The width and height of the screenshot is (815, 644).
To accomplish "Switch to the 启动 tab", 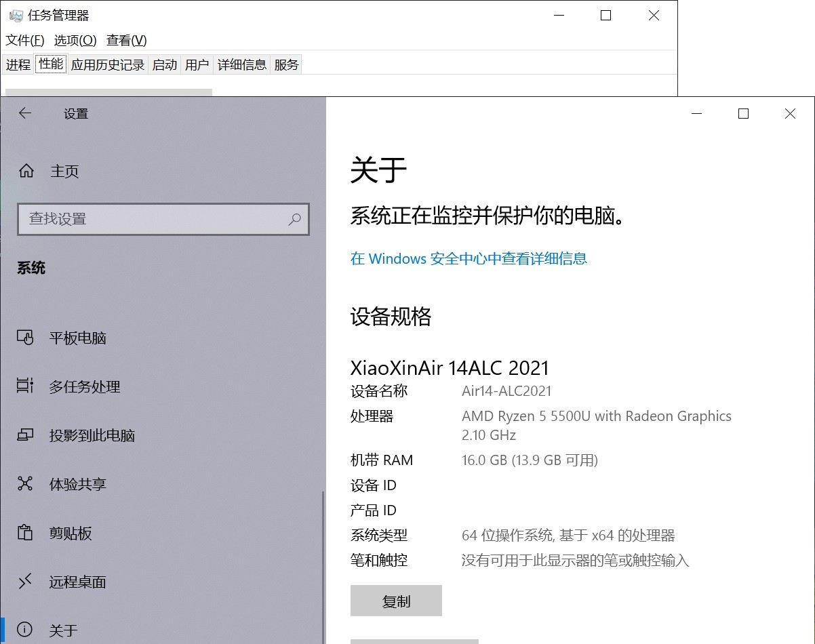I will coord(165,64).
